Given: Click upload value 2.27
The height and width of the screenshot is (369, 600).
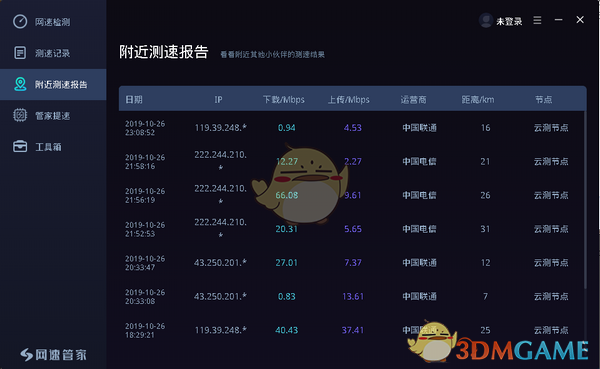Looking at the screenshot, I should (353, 162).
